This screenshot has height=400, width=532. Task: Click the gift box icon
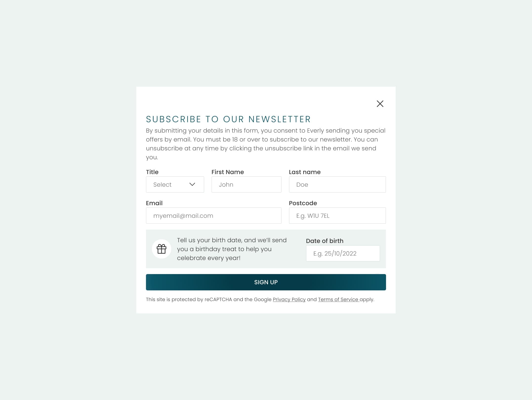162,249
